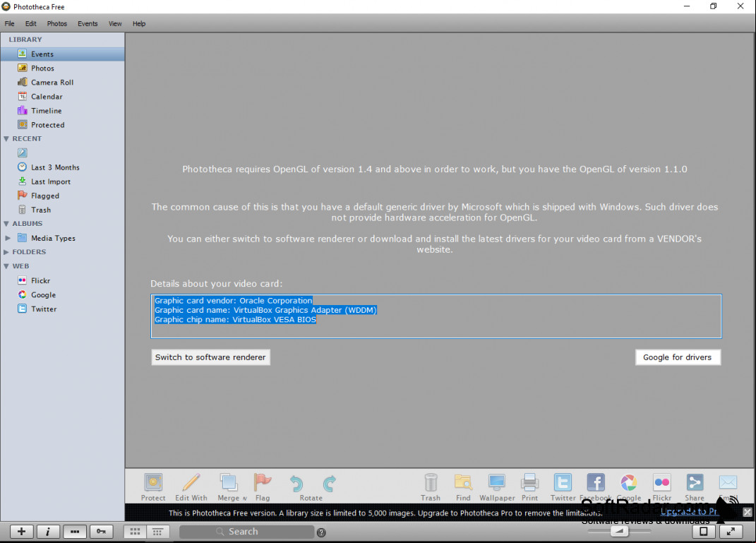Click the Google toolbar icon
The width and height of the screenshot is (756, 543).
[629, 482]
